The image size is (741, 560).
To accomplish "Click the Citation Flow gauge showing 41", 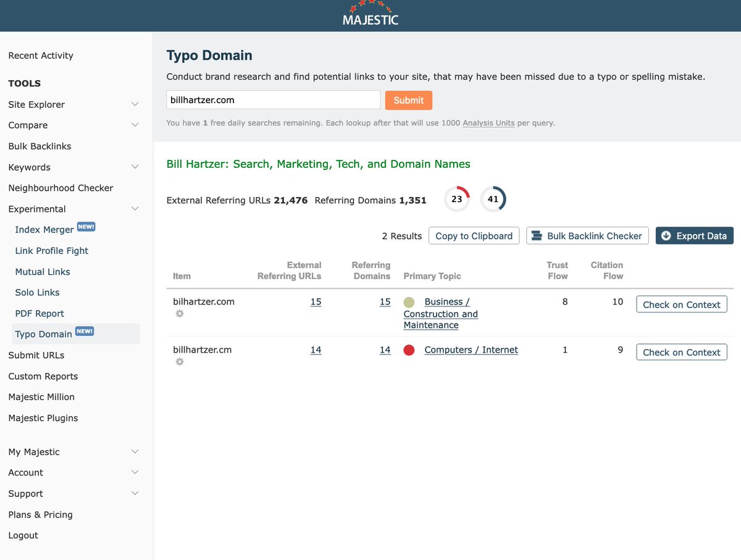I will click(x=494, y=199).
